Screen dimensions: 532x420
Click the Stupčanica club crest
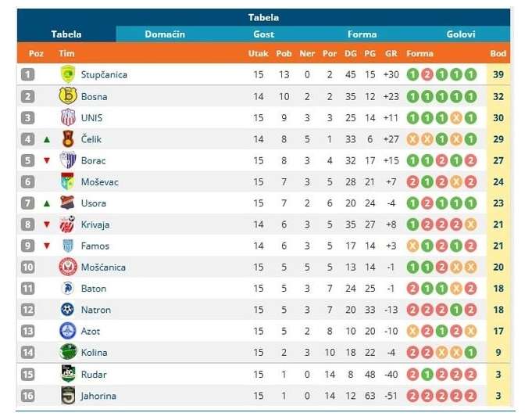tap(68, 74)
